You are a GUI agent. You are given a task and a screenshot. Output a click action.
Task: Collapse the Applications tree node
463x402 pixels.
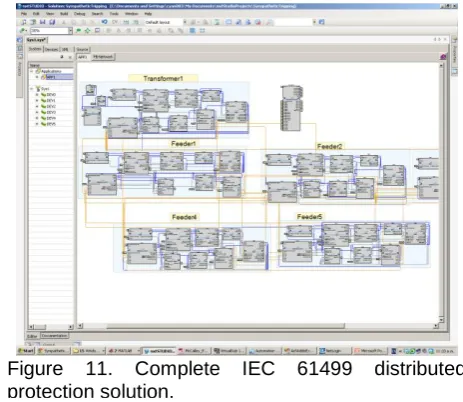tap(32, 71)
